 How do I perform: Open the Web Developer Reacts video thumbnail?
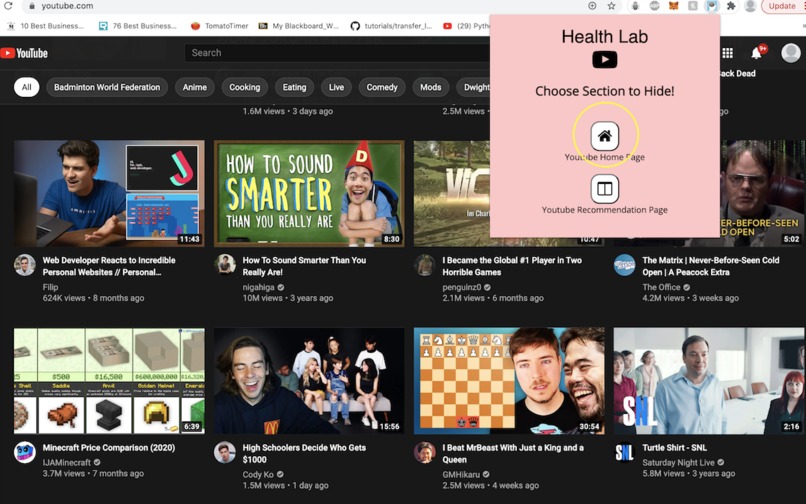coord(109,193)
